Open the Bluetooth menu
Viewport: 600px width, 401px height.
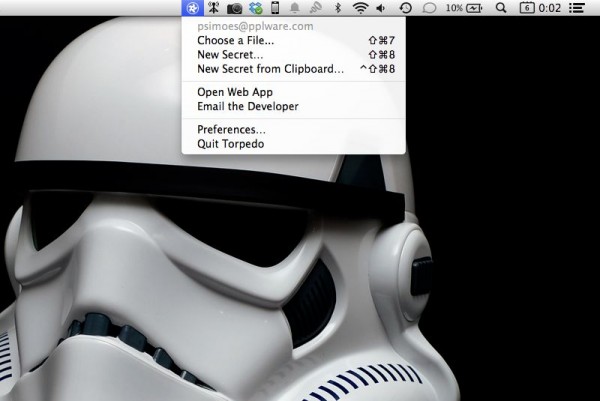click(338, 8)
